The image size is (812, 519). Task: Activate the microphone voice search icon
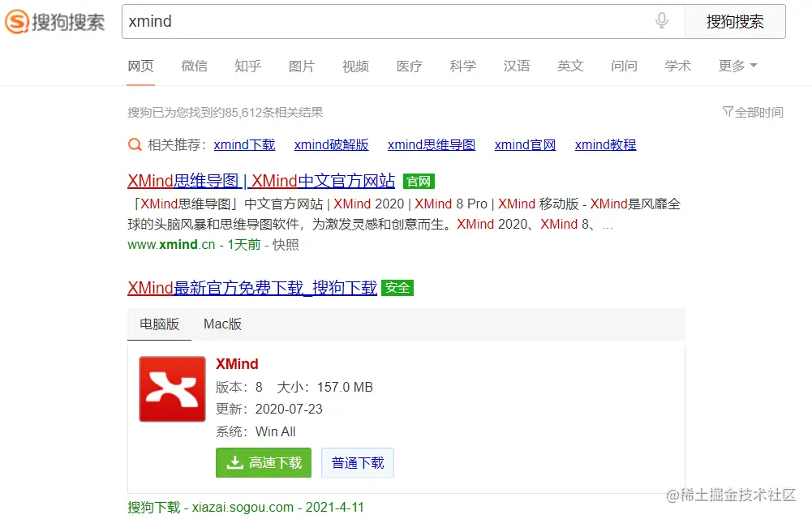click(661, 21)
